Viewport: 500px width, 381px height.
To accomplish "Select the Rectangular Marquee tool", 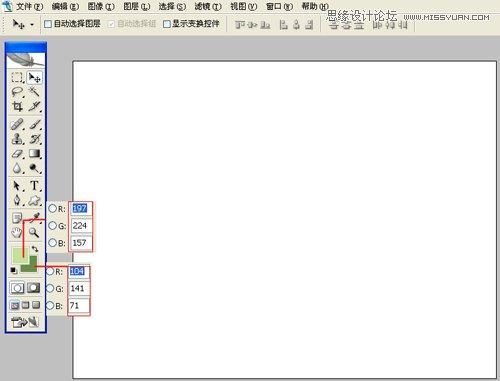I will pos(17,77).
